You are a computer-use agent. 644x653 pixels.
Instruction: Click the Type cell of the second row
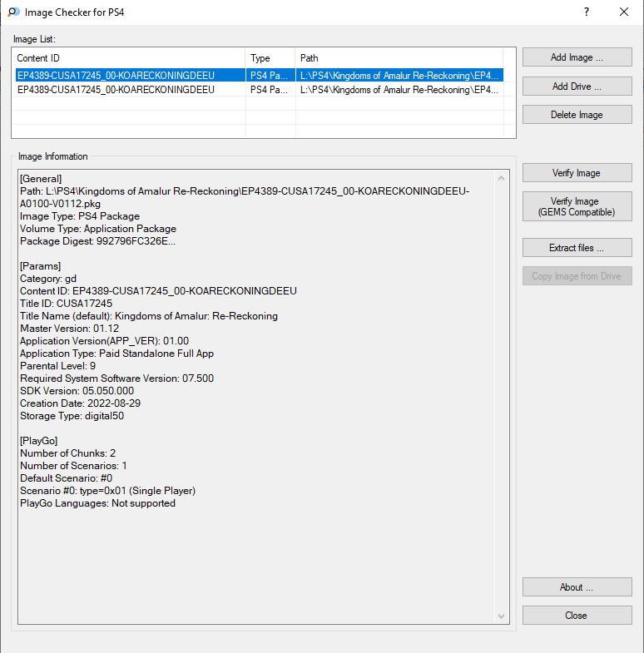click(269, 90)
